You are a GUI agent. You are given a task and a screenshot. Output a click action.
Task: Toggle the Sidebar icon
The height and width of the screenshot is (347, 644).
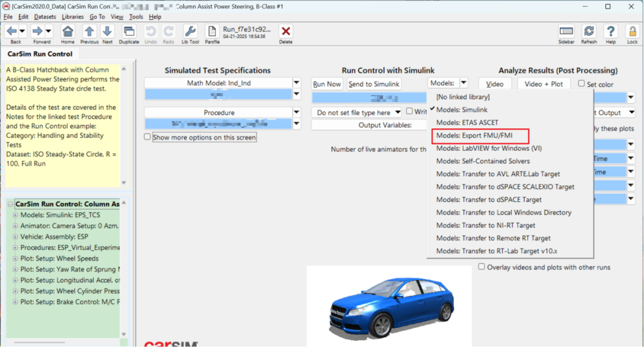pyautogui.click(x=566, y=31)
